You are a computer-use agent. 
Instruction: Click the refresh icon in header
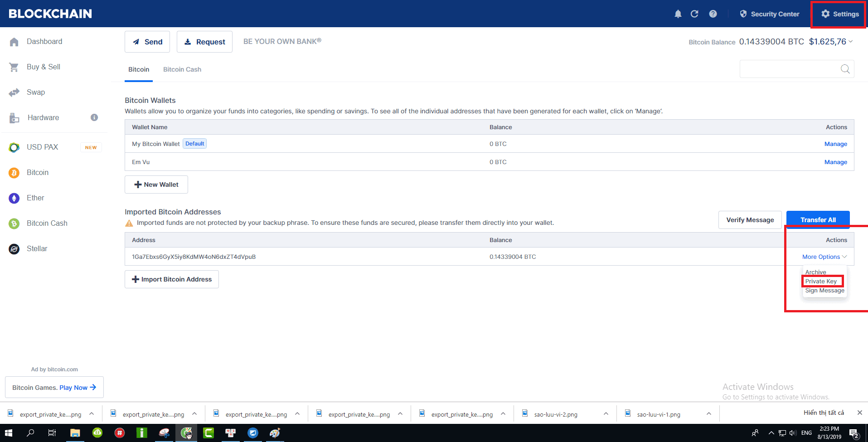click(x=694, y=14)
